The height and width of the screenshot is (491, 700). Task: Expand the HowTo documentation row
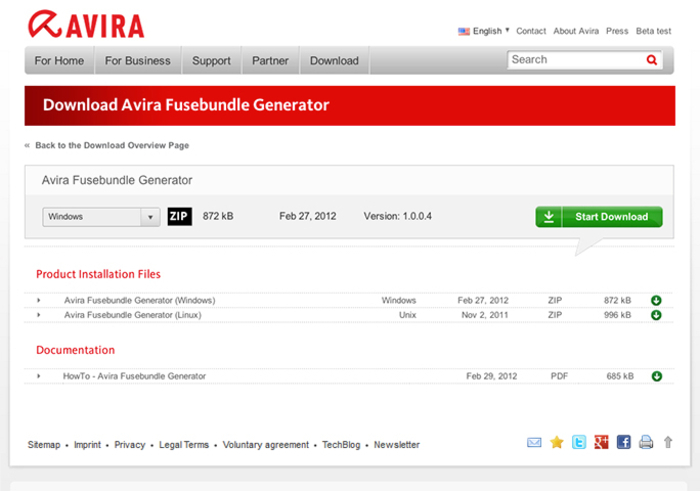pyautogui.click(x=39, y=376)
